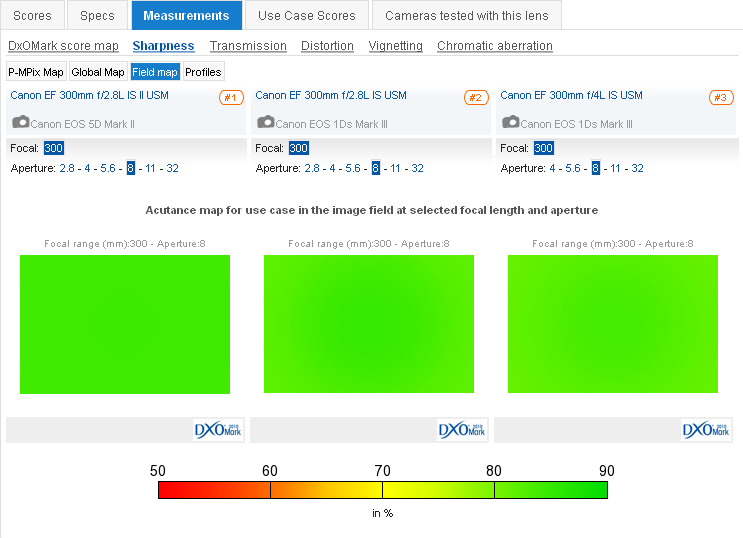
Task: Open Canon EF 300mm f/4L IS USM link
Action: [x=571, y=95]
